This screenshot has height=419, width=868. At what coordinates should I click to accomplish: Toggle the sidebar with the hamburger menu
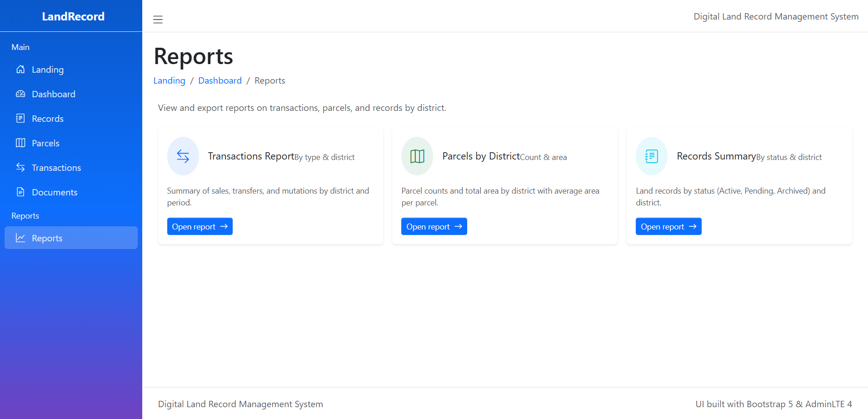[158, 20]
